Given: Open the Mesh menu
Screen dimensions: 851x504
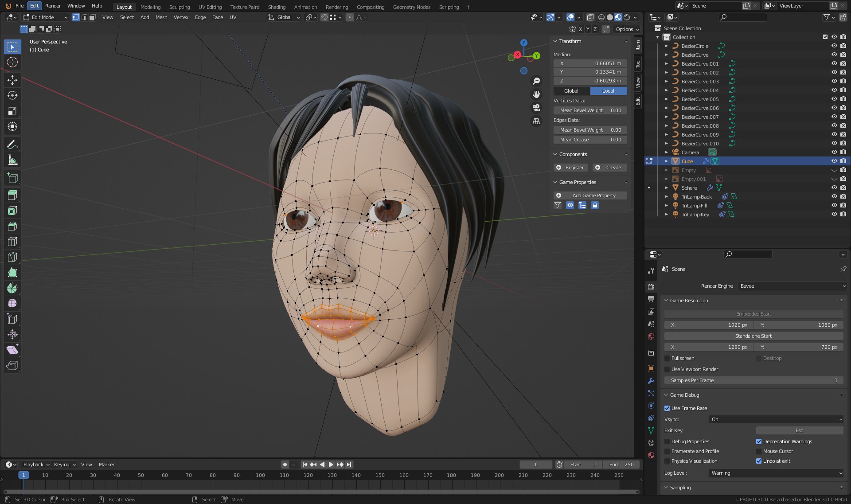Looking at the screenshot, I should coord(161,17).
